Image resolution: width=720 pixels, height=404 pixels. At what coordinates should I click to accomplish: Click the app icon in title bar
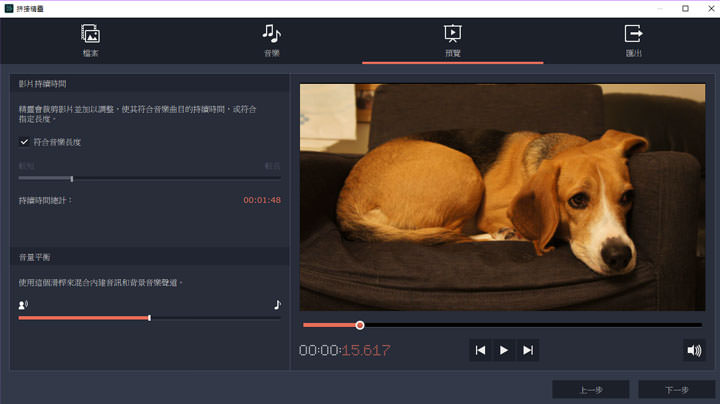click(9, 8)
